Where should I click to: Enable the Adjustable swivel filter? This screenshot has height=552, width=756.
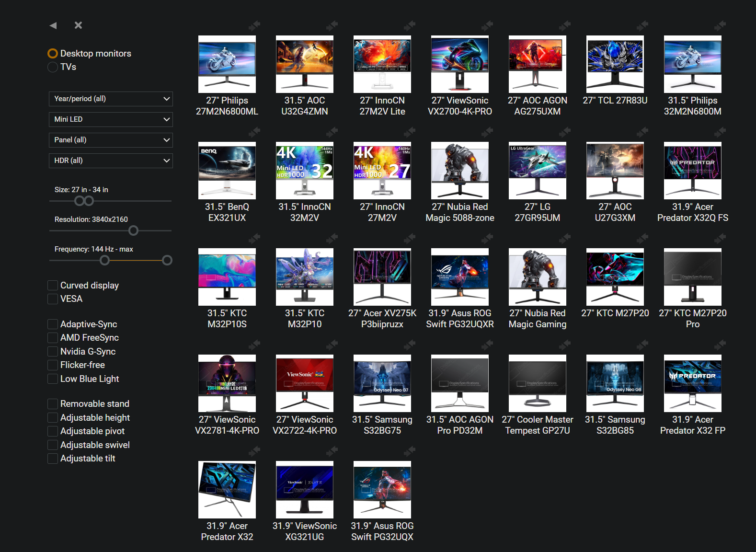[x=53, y=445]
